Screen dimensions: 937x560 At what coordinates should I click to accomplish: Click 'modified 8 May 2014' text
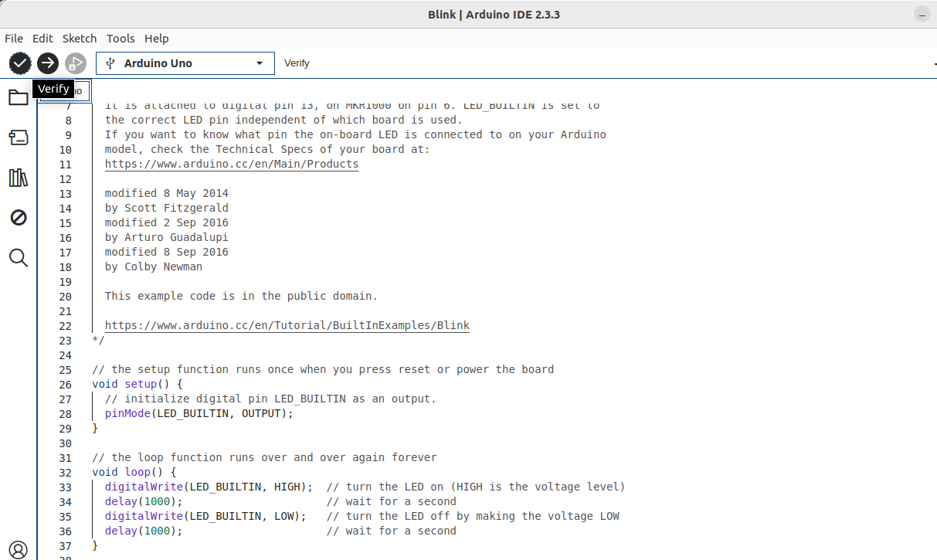(x=167, y=193)
